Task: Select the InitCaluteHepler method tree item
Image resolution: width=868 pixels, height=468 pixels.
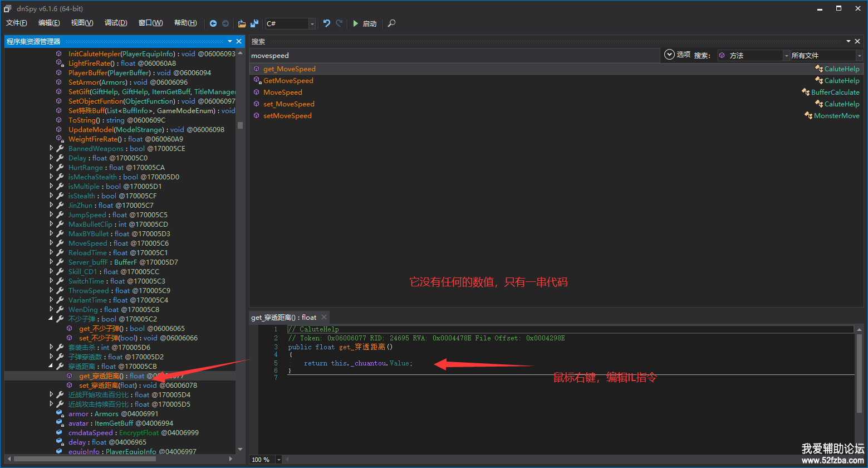Action: point(151,53)
